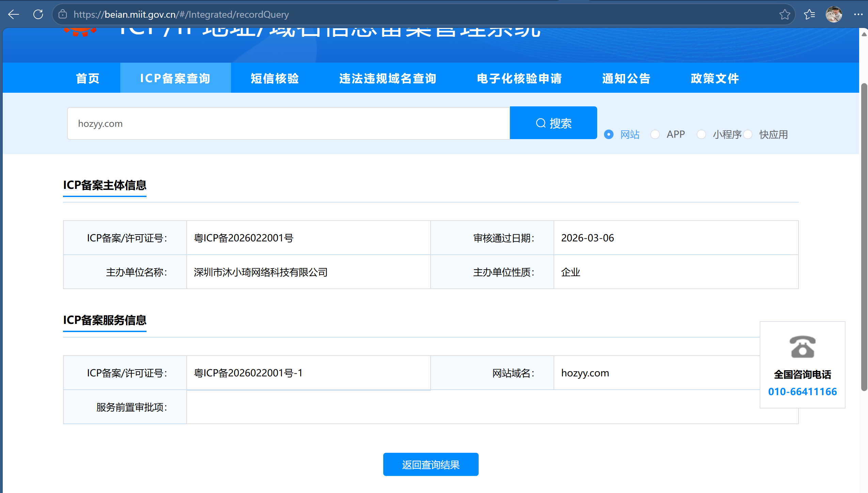The height and width of the screenshot is (493, 868).
Task: Switch to 短信核验 tab
Action: tap(275, 78)
